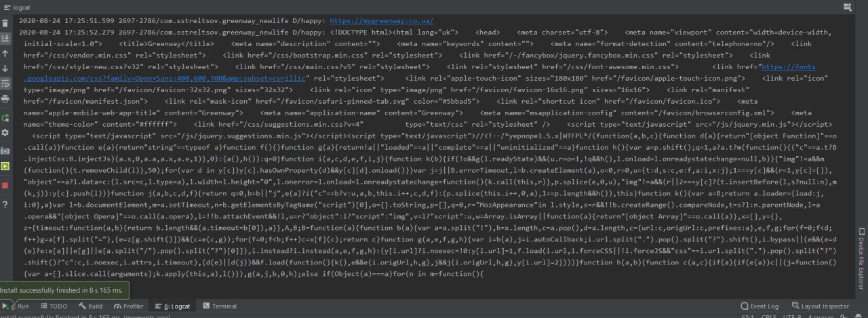This screenshot has width=868, height=318.
Task: Restart logcat with green refresh icon
Action: coord(5,118)
